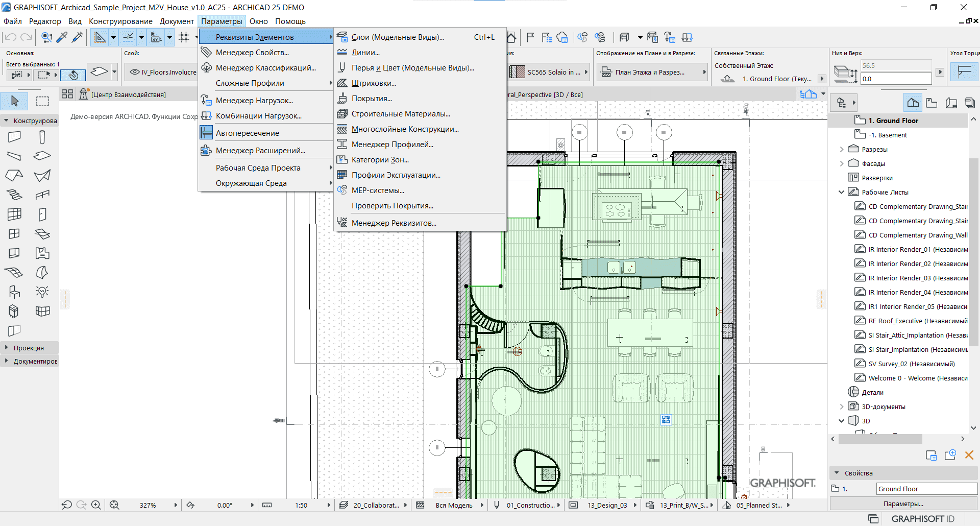The height and width of the screenshot is (526, 980).
Task: Toggle the grid snap icon in toolbar
Action: point(184,37)
